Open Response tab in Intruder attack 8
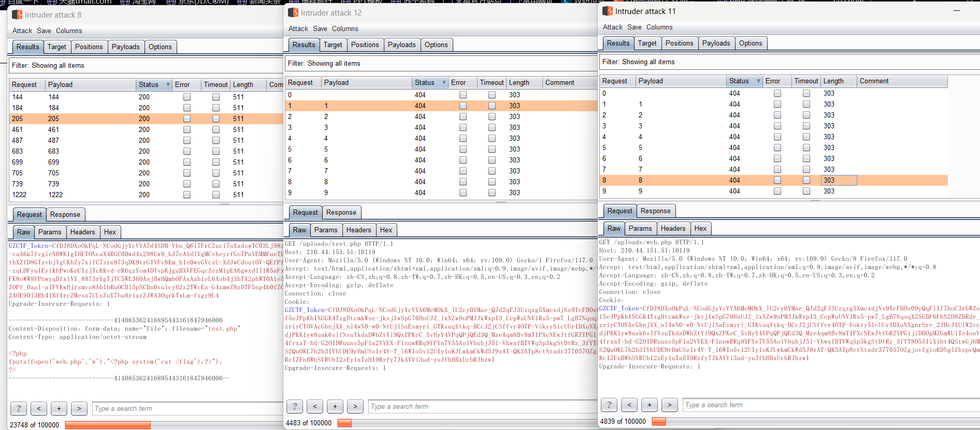 click(65, 214)
